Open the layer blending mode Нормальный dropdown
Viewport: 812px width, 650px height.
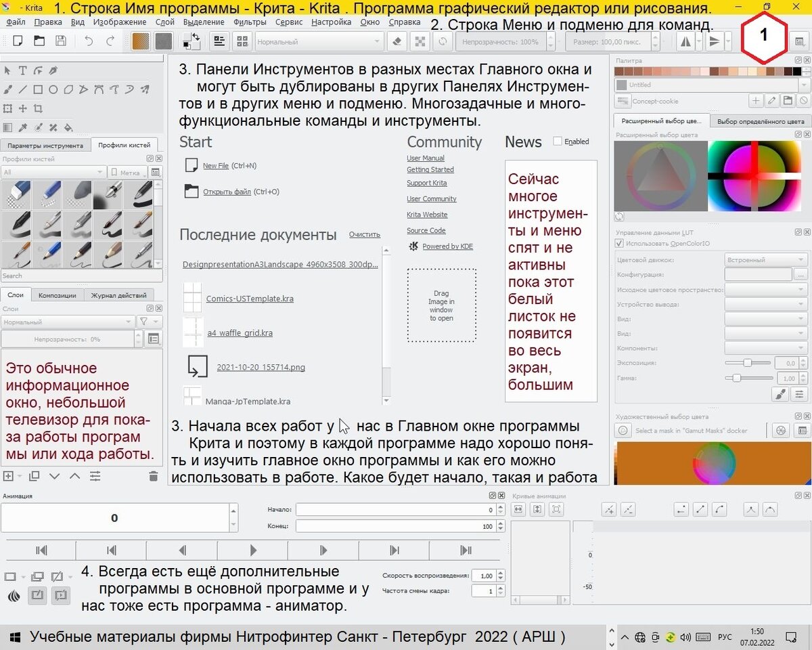[x=67, y=322]
